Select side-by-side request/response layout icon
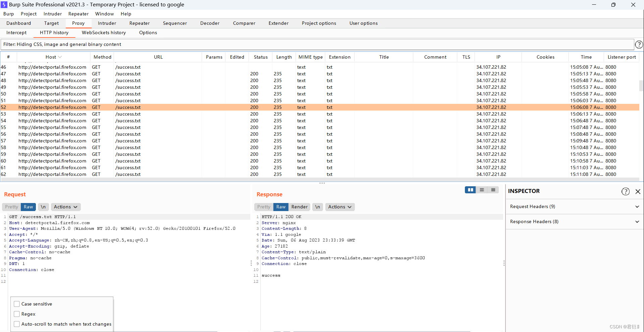 tap(470, 190)
